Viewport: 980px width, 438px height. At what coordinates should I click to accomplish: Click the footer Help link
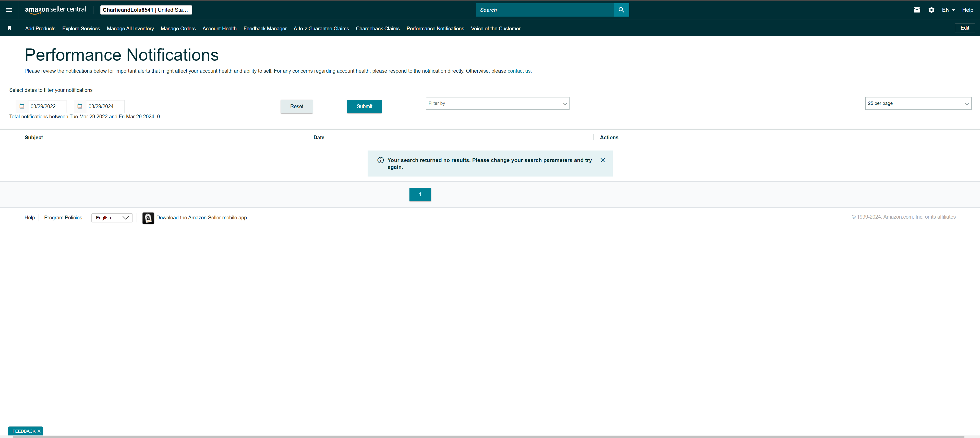point(30,218)
